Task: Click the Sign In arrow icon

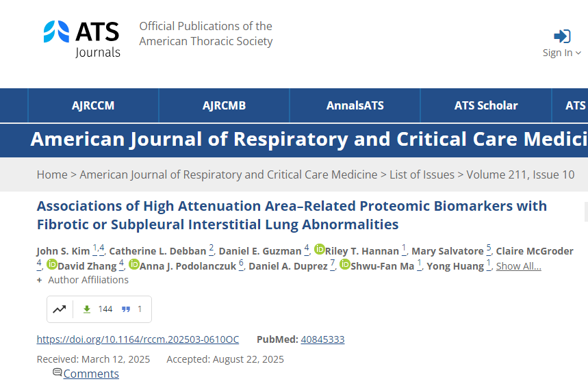Action: pyautogui.click(x=562, y=36)
